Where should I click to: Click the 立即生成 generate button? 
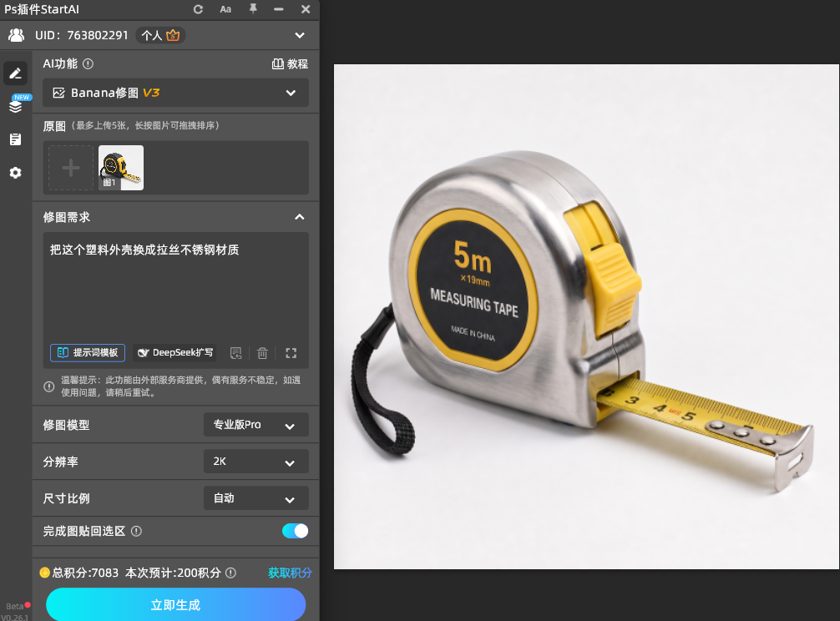pyautogui.click(x=175, y=605)
